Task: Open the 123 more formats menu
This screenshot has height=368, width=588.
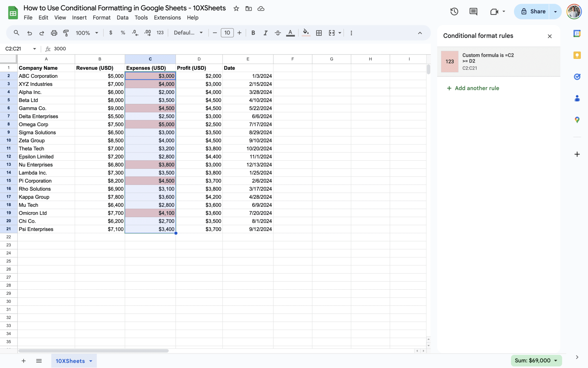Action: [160, 33]
